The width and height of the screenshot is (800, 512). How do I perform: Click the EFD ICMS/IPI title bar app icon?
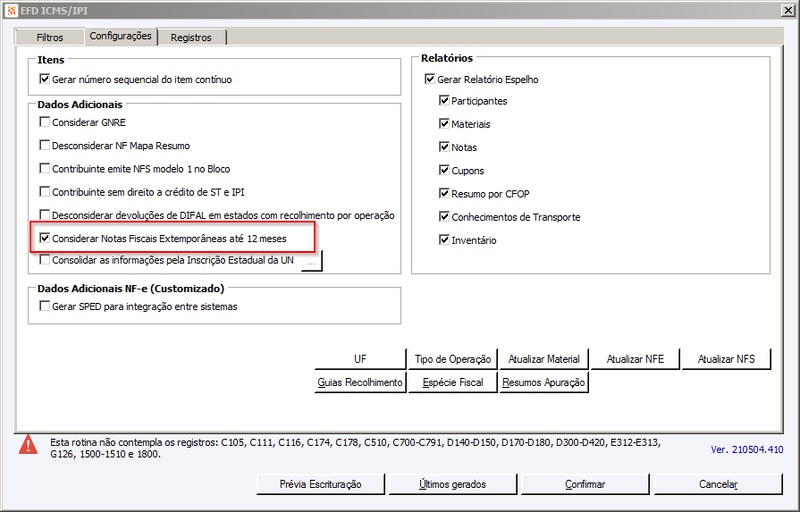pyautogui.click(x=11, y=10)
